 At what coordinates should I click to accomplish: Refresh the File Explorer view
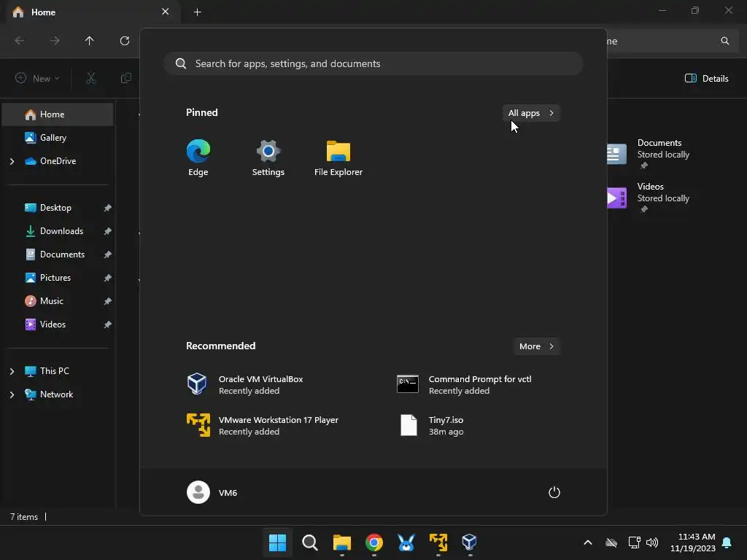(x=125, y=41)
